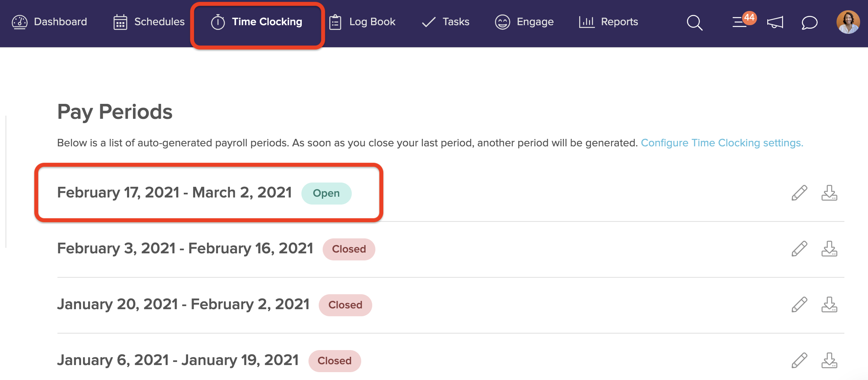The image size is (868, 380).
Task: Download the February 3 closed period export
Action: [x=829, y=249]
